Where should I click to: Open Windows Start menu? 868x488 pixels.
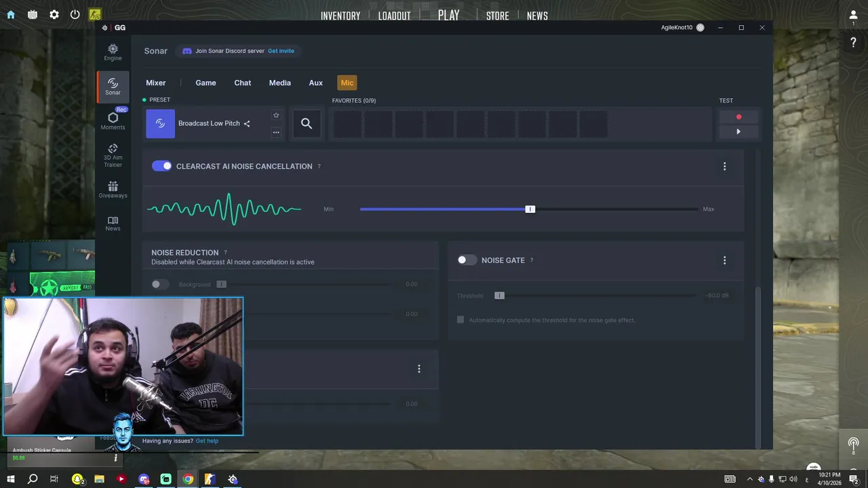click(x=11, y=479)
